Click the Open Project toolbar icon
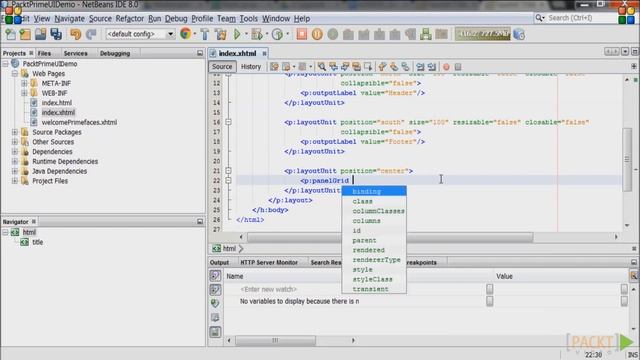640x360 pixels. pos(40,34)
